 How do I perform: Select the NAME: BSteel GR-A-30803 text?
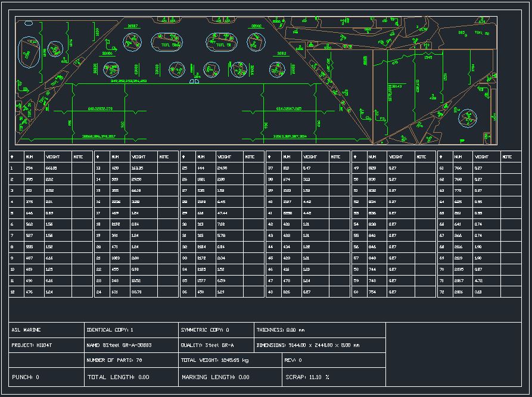(119, 345)
